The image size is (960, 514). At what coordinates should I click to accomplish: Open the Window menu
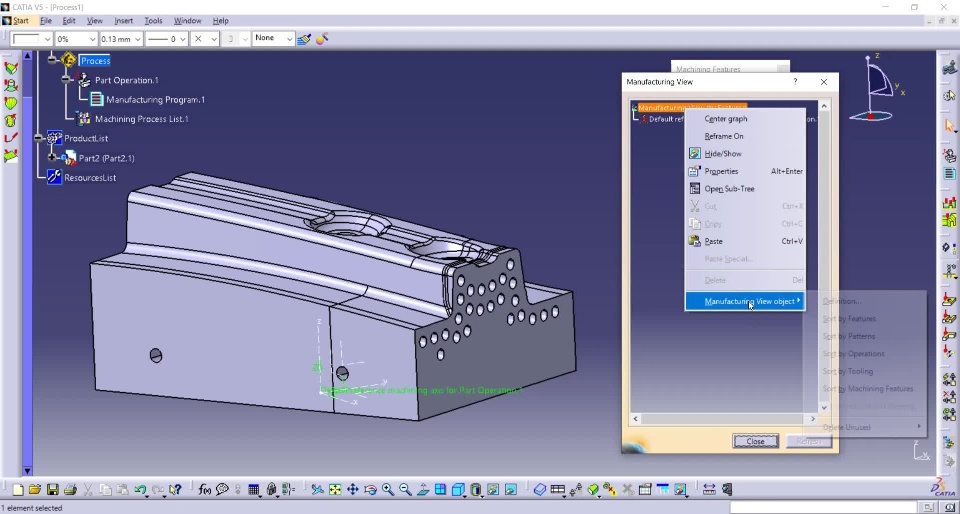point(187,21)
